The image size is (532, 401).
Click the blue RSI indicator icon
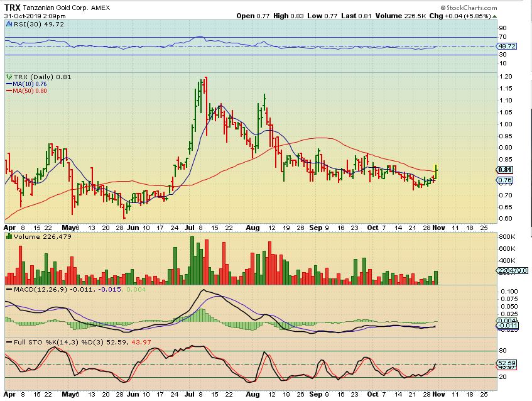pos(9,24)
